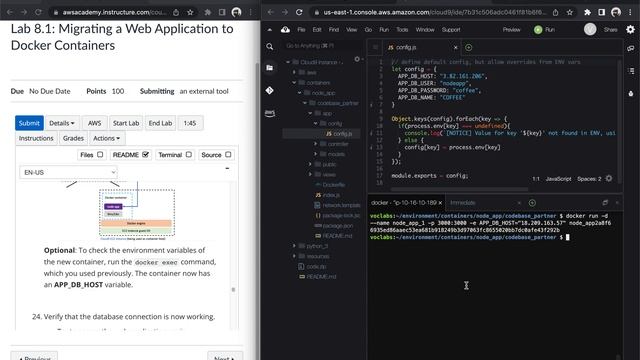Open the Find menu

(x=334, y=30)
